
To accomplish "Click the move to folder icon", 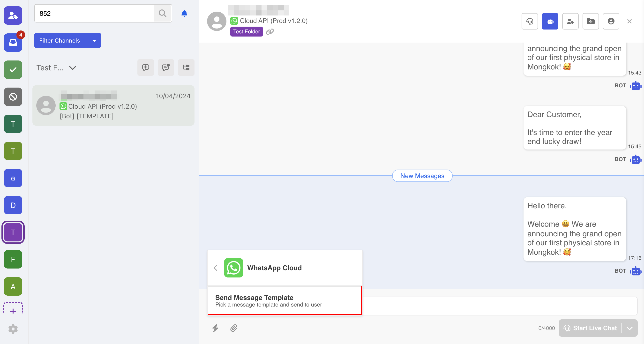I will click(x=591, y=21).
